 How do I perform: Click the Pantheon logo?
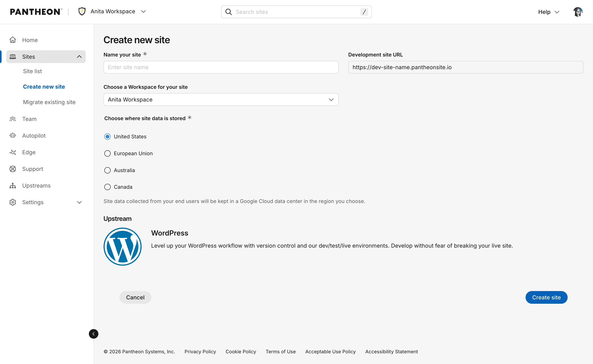(x=36, y=12)
